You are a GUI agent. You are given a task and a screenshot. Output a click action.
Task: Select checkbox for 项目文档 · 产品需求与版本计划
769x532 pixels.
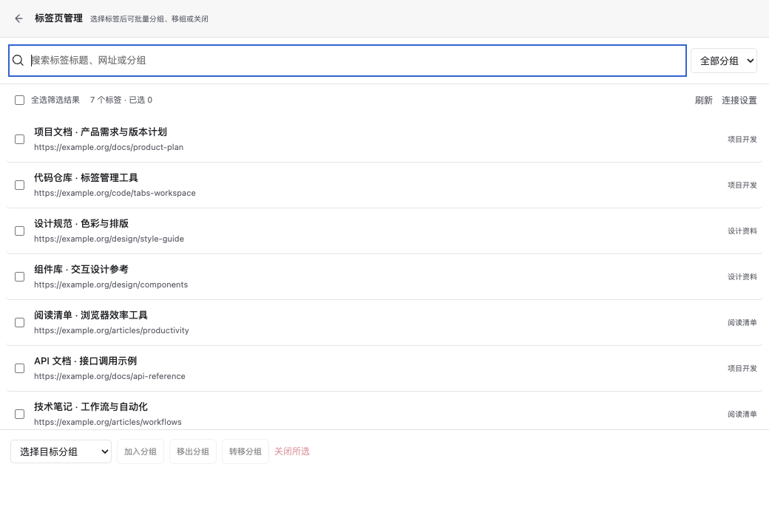(x=20, y=140)
